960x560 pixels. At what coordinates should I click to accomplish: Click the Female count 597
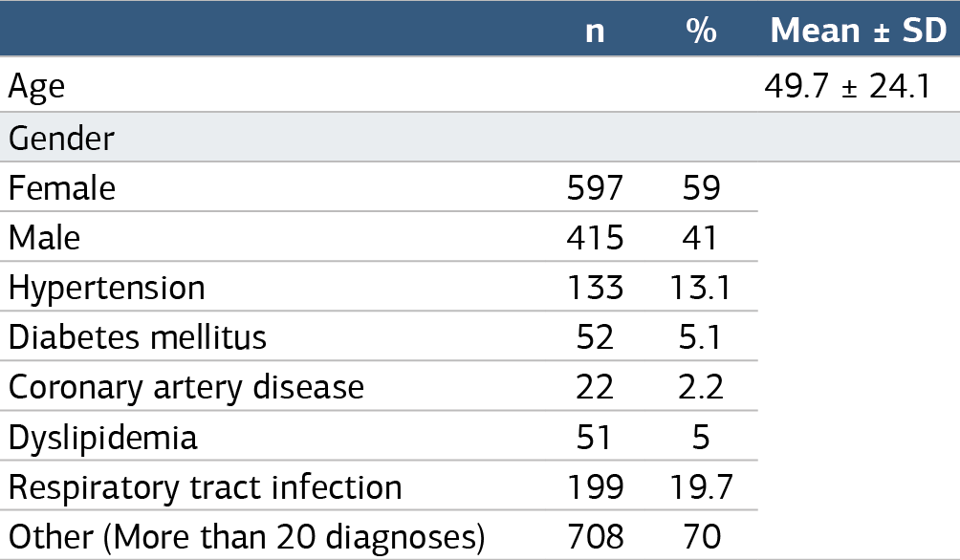[x=595, y=187]
